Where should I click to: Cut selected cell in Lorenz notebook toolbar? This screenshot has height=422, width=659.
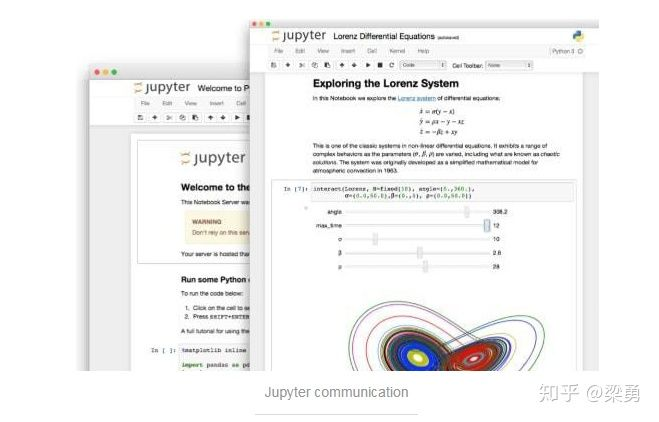point(302,65)
